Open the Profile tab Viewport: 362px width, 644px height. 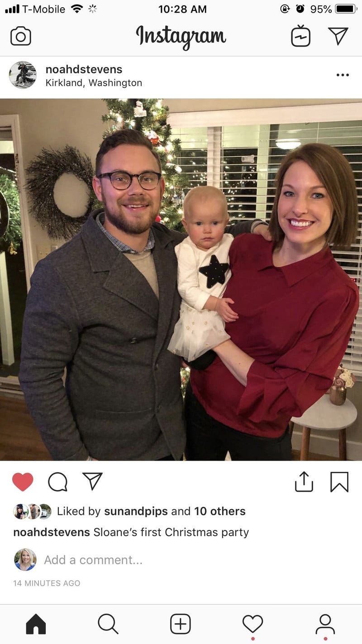pyautogui.click(x=325, y=624)
